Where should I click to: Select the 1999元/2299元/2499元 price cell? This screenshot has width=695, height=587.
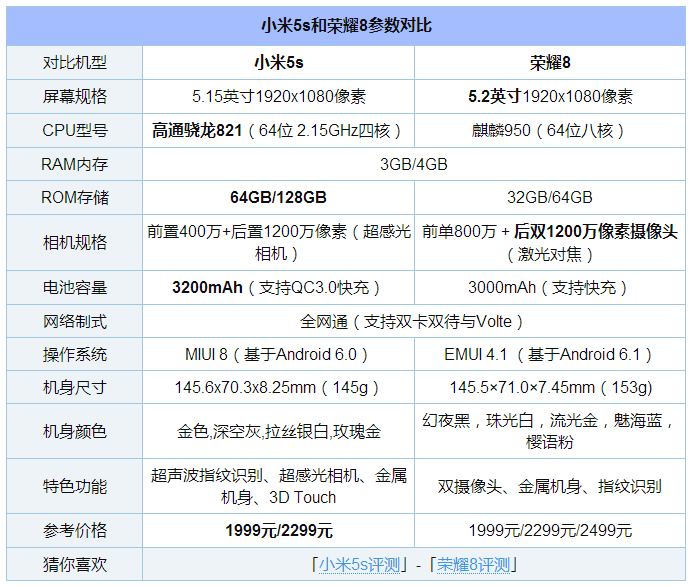coord(550,530)
